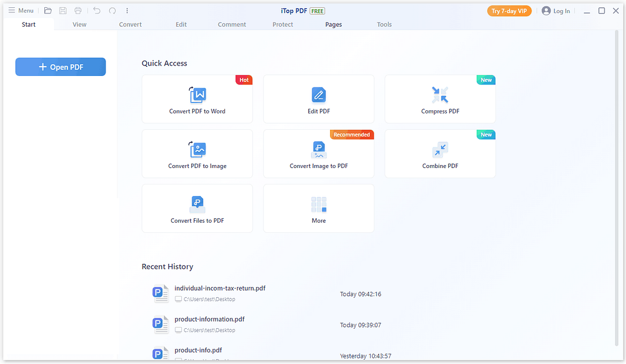Screen dimensions: 626x364
Task: Switch to the View tab
Action: [x=79, y=24]
